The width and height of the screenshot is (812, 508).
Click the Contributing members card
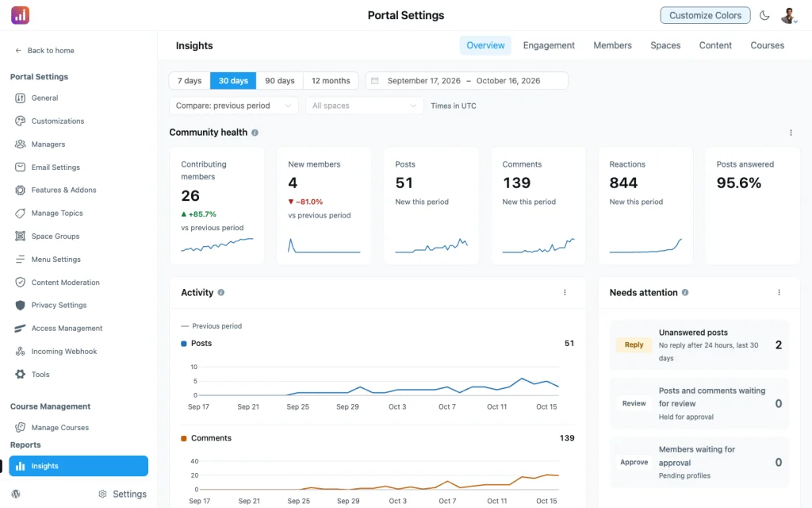217,206
